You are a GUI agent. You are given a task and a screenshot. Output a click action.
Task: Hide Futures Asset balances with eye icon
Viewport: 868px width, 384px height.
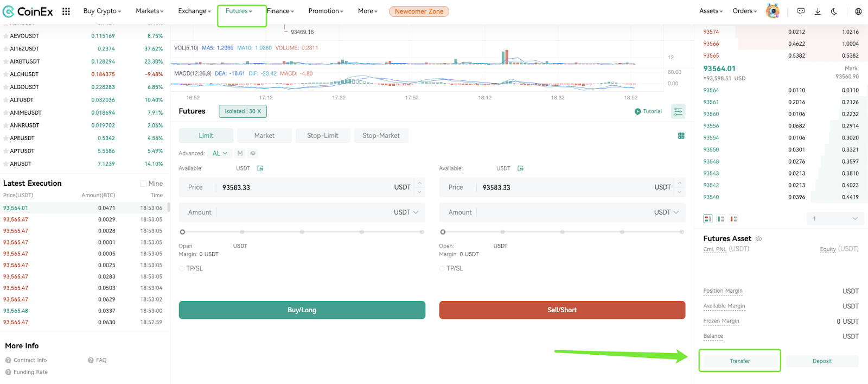tap(759, 239)
